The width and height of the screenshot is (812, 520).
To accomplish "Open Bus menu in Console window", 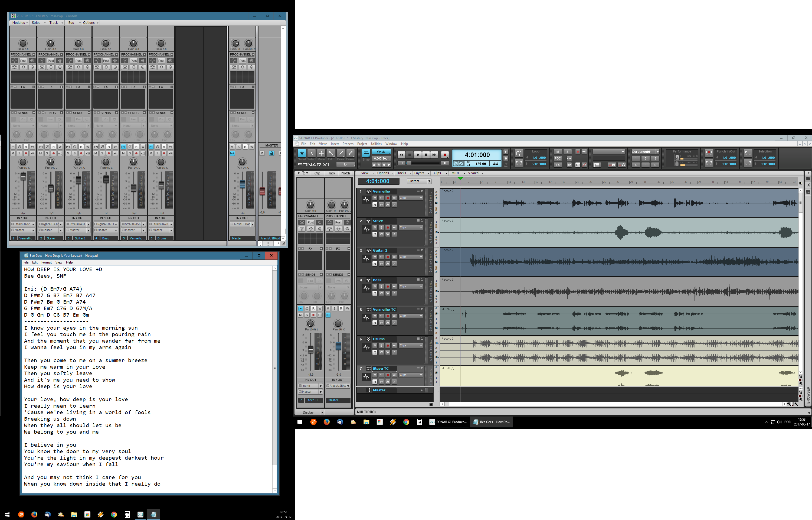I will 74,23.
